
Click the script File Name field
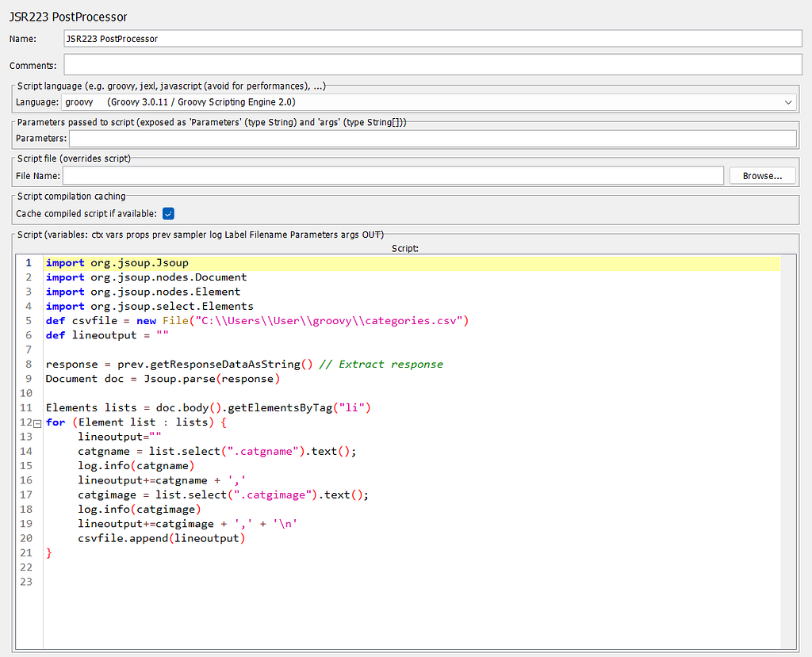pyautogui.click(x=393, y=175)
